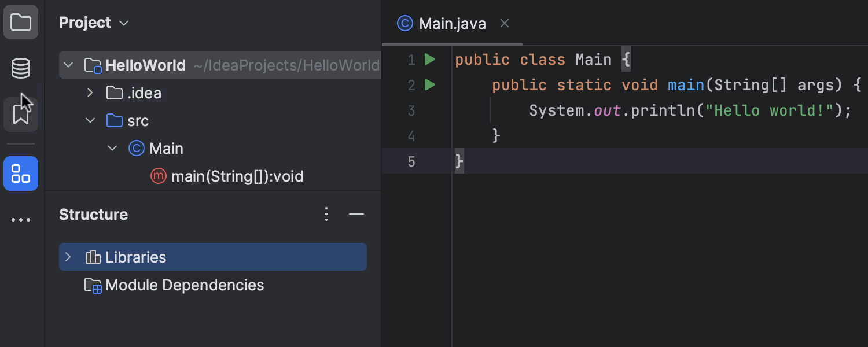Image resolution: width=868 pixels, height=347 pixels.
Task: Click the run gutter icon beside main method
Action: (x=429, y=85)
